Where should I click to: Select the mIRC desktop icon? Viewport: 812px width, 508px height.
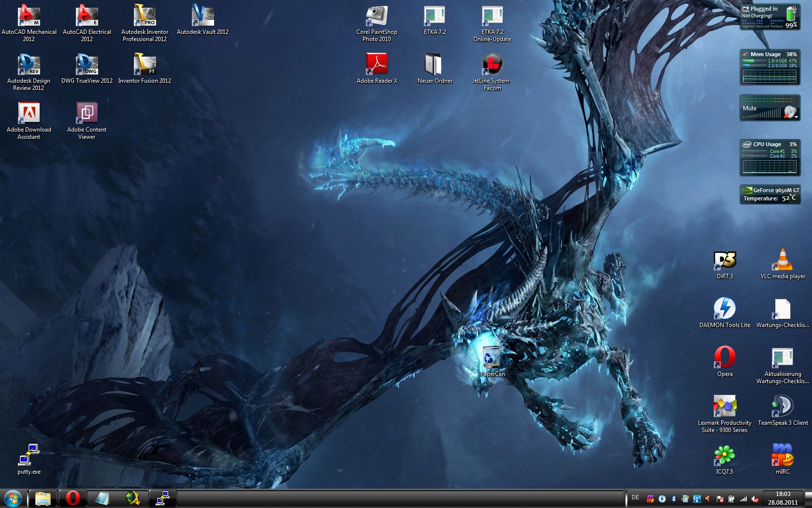point(783,459)
